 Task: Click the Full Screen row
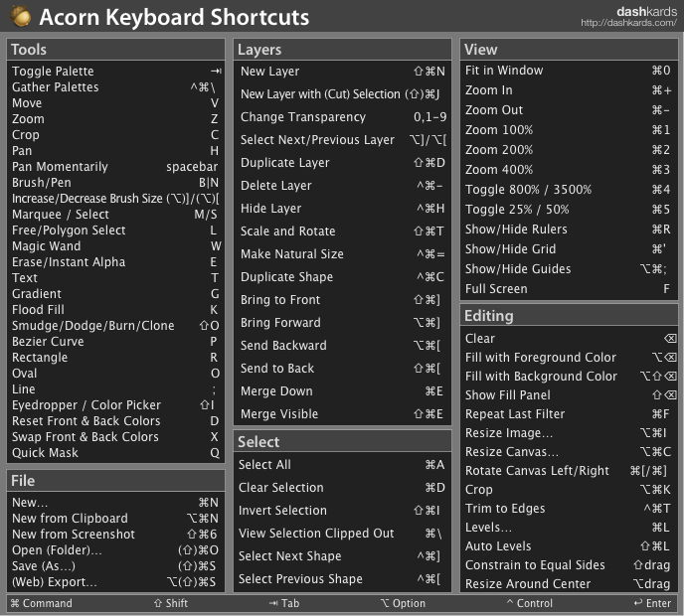[x=569, y=289]
